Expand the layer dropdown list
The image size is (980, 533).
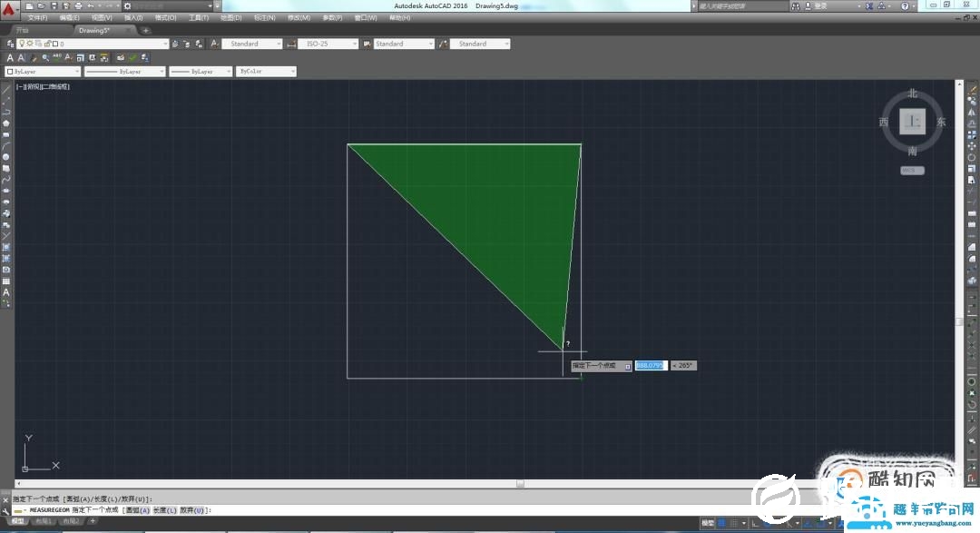pyautogui.click(x=164, y=44)
